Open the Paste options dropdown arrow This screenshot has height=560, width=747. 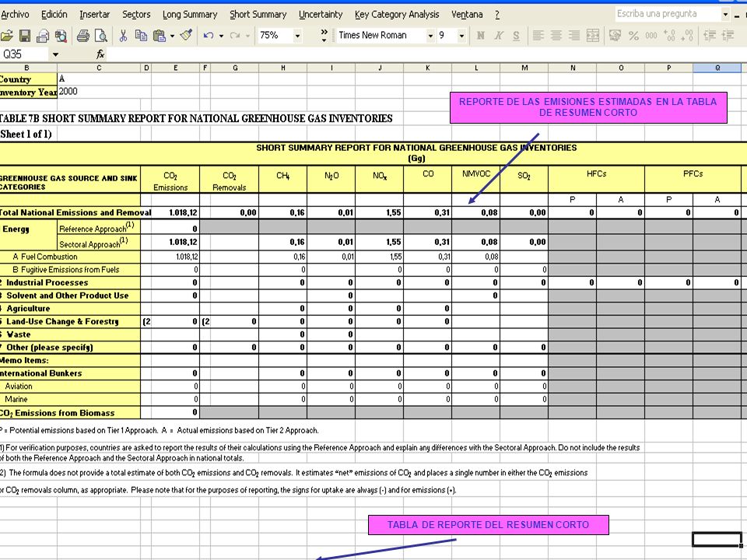(172, 35)
